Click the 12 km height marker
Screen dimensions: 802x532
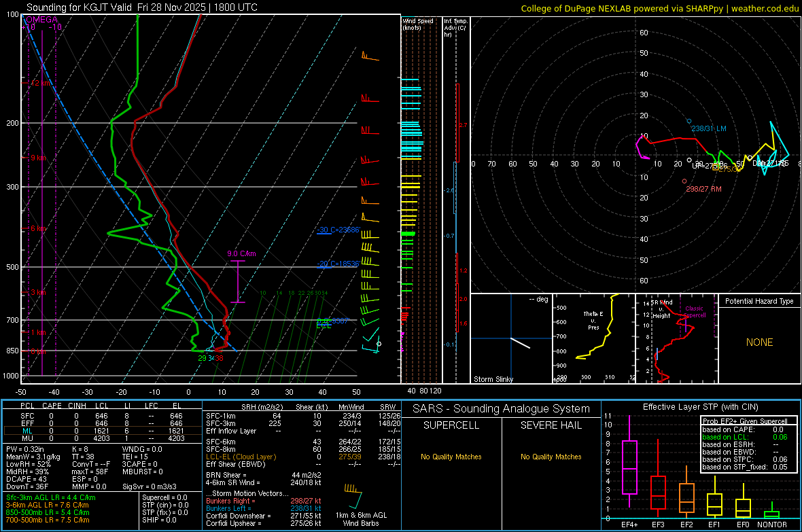pyautogui.click(x=40, y=83)
